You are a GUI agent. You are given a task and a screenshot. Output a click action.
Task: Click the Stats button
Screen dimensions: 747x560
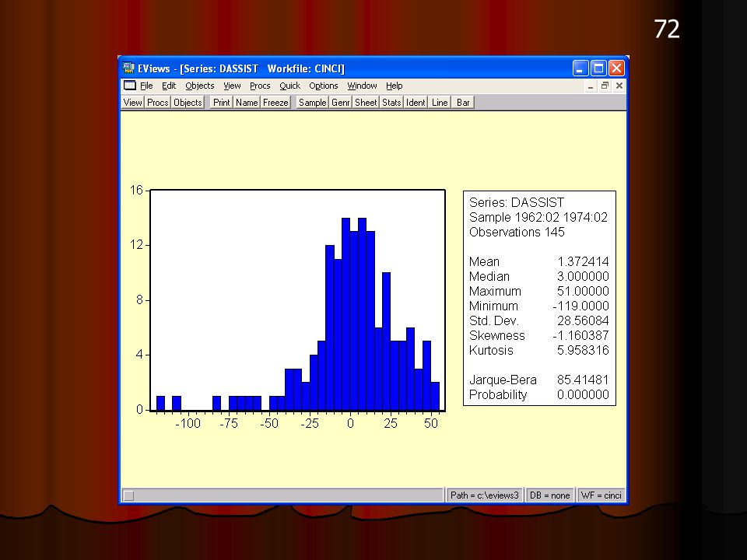391,103
